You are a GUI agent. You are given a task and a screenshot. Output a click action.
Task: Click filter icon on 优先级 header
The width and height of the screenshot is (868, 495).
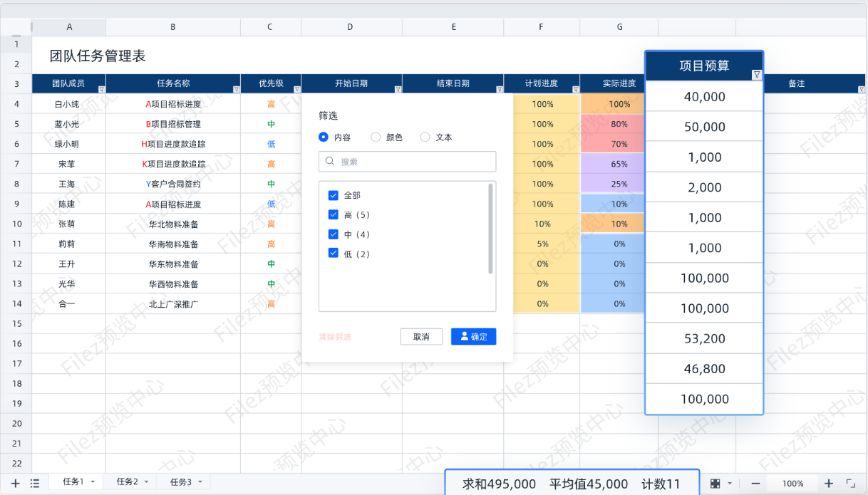(296, 89)
